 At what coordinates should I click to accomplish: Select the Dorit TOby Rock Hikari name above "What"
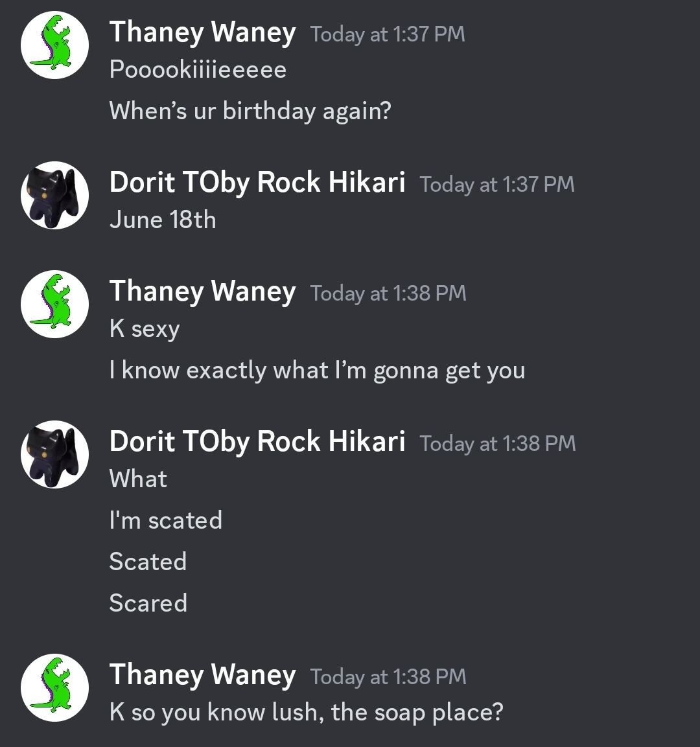(257, 442)
